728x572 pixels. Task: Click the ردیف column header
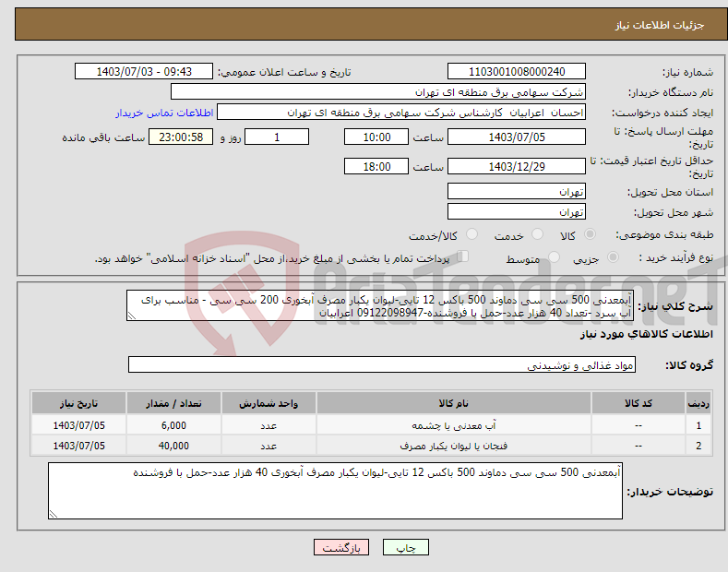pyautogui.click(x=698, y=403)
